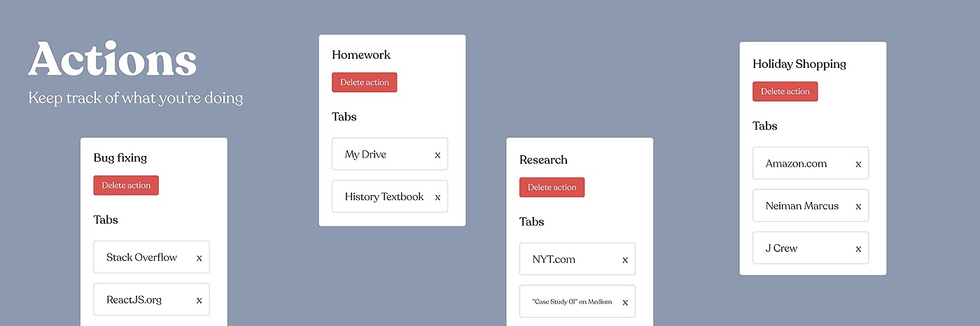Screen dimensions: 980x326
Task: Delete the Holiday Shopping action
Action: point(785,92)
